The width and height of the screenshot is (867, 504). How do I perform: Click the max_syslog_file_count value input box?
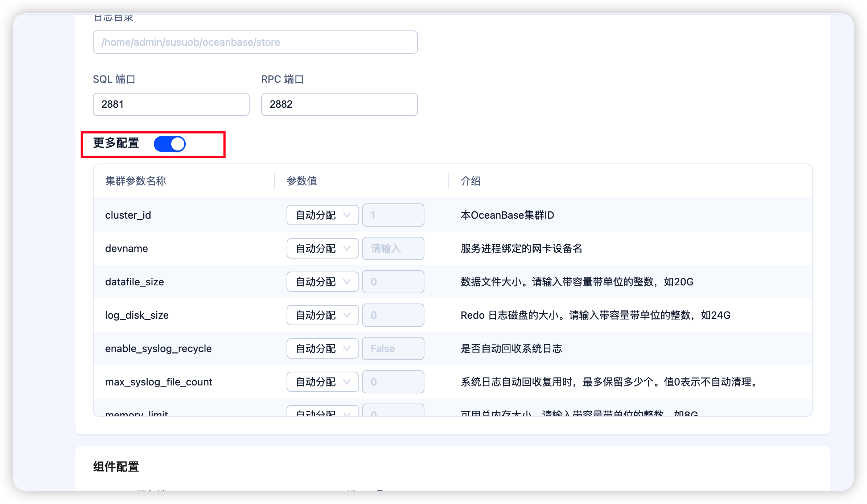(393, 382)
